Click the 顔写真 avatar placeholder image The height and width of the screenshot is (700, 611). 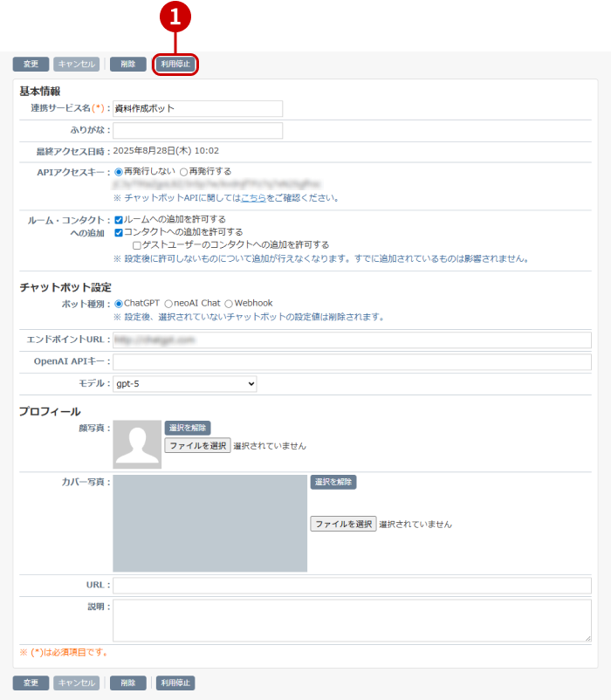tap(137, 444)
